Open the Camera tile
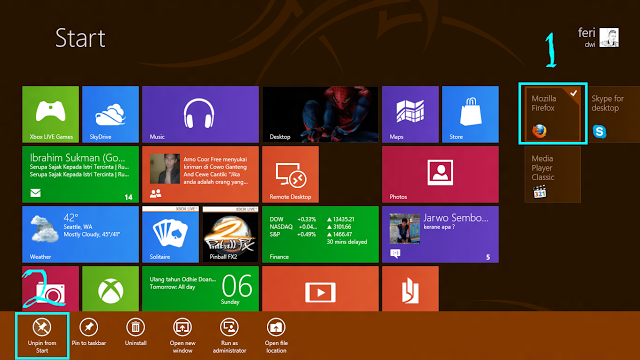Screen dimensions: 640x360 [50, 289]
